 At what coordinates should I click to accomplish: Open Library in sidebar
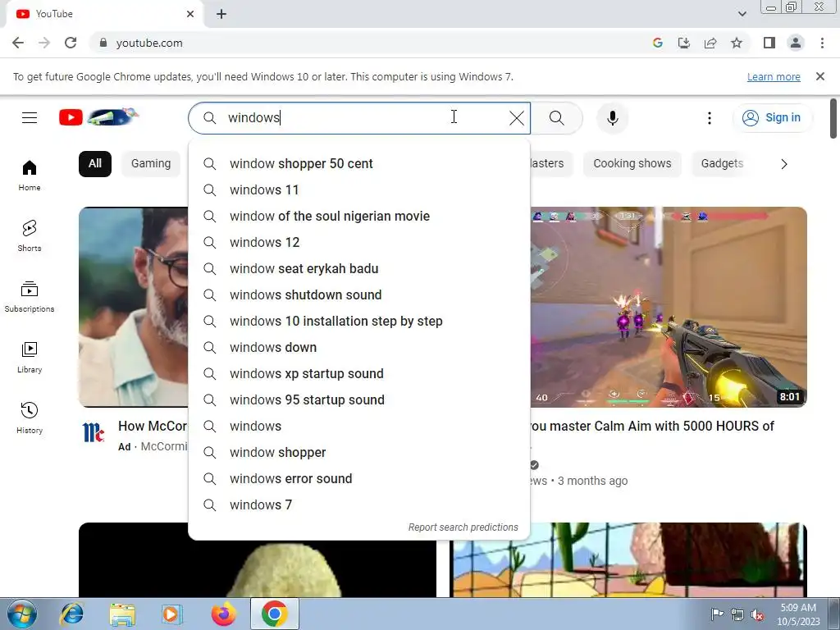[x=30, y=358]
